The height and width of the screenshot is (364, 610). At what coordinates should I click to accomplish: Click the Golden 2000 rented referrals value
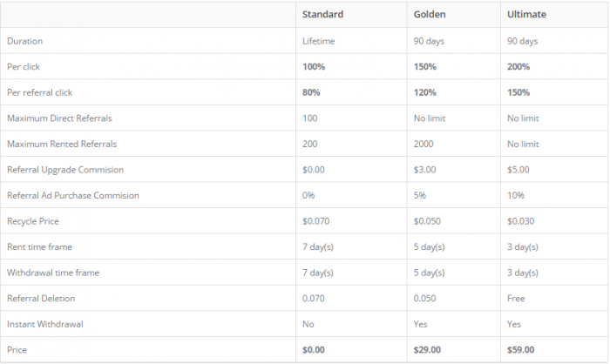[424, 144]
